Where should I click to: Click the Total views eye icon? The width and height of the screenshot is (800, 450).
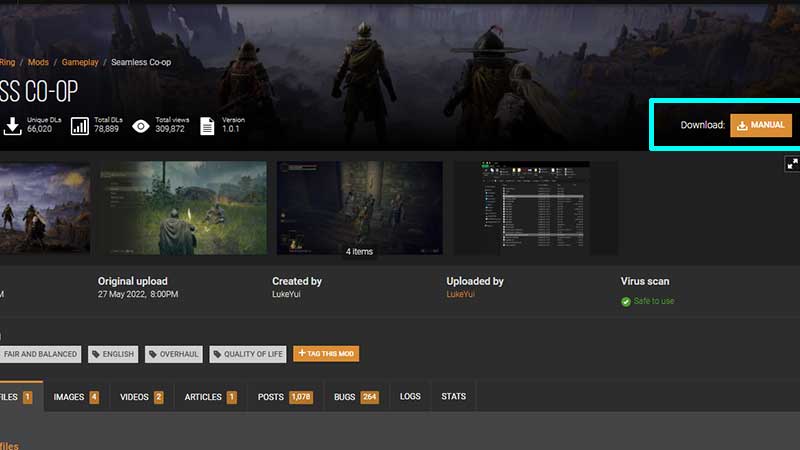pyautogui.click(x=141, y=126)
